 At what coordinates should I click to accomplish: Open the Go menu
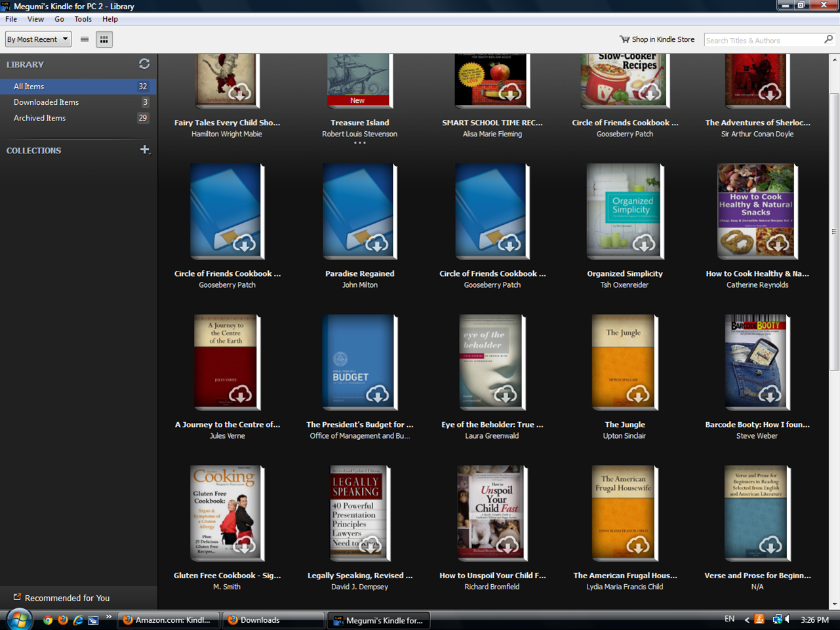click(x=59, y=19)
